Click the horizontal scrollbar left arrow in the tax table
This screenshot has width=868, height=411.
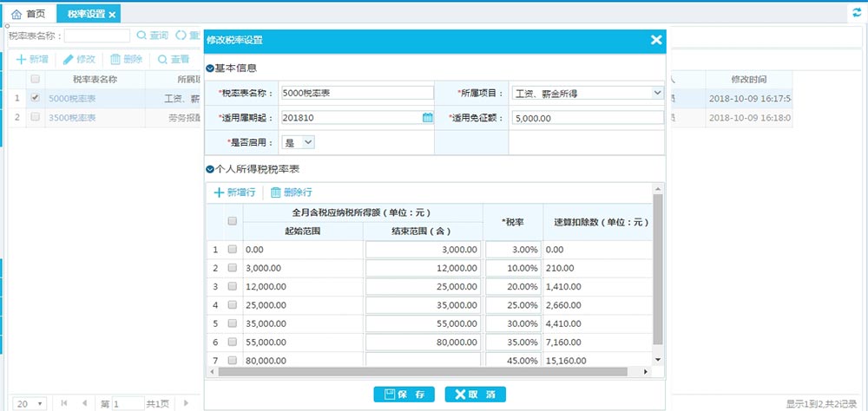point(212,372)
